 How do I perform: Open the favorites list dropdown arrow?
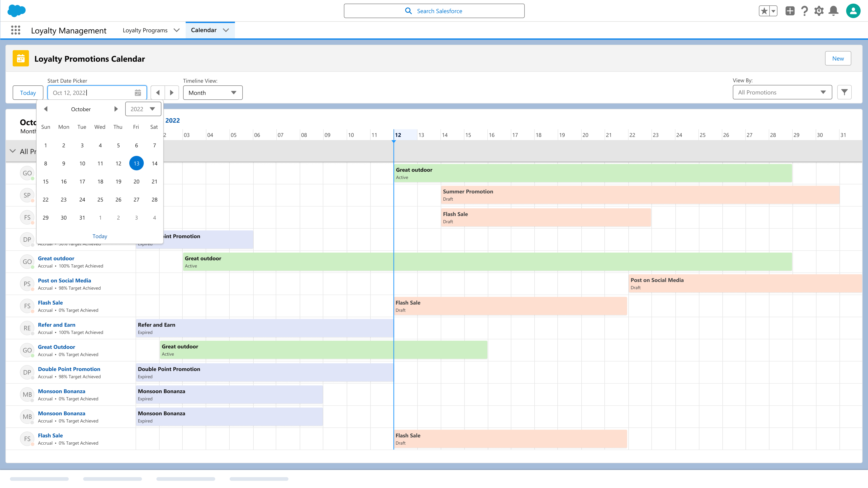[x=773, y=11]
